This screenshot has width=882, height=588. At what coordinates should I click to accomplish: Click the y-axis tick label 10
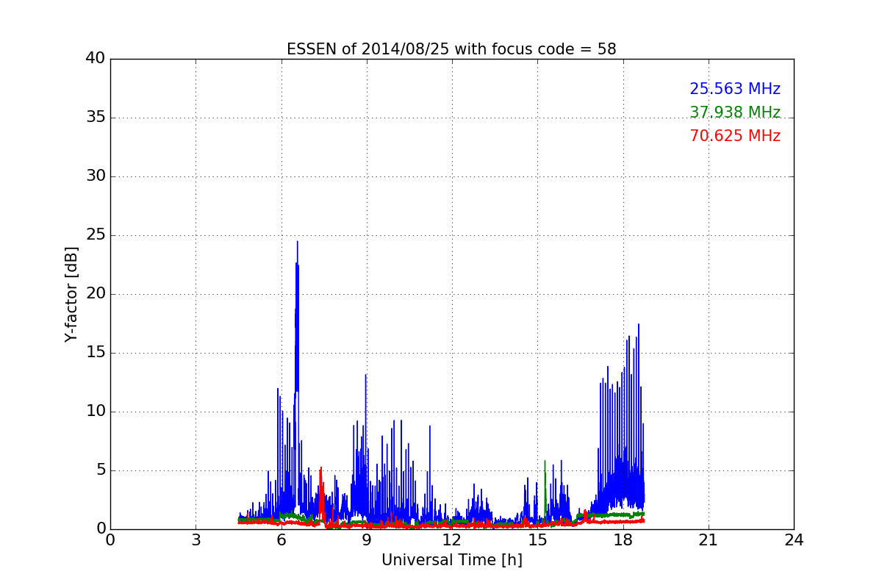(96, 412)
